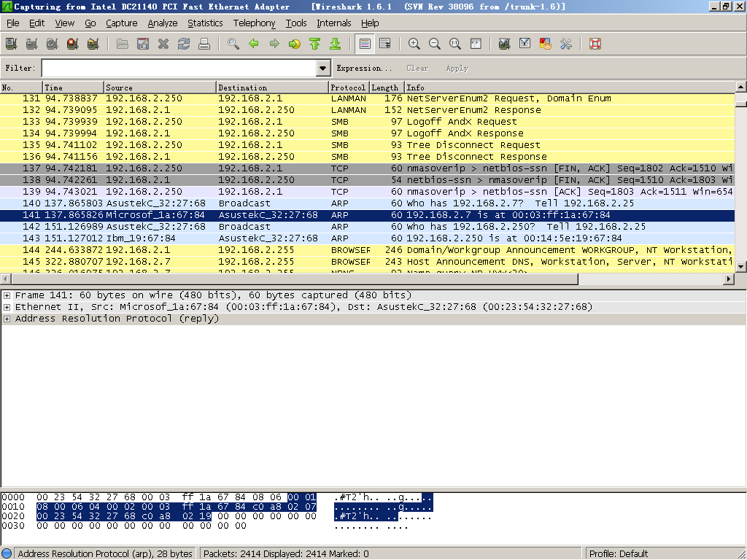
Task: Zoom in on packet text
Action: [x=414, y=44]
